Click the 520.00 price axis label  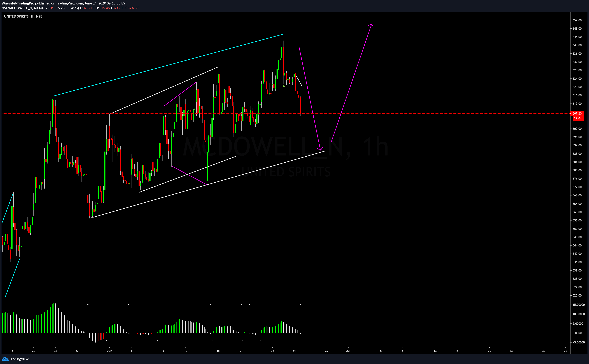tap(577, 296)
